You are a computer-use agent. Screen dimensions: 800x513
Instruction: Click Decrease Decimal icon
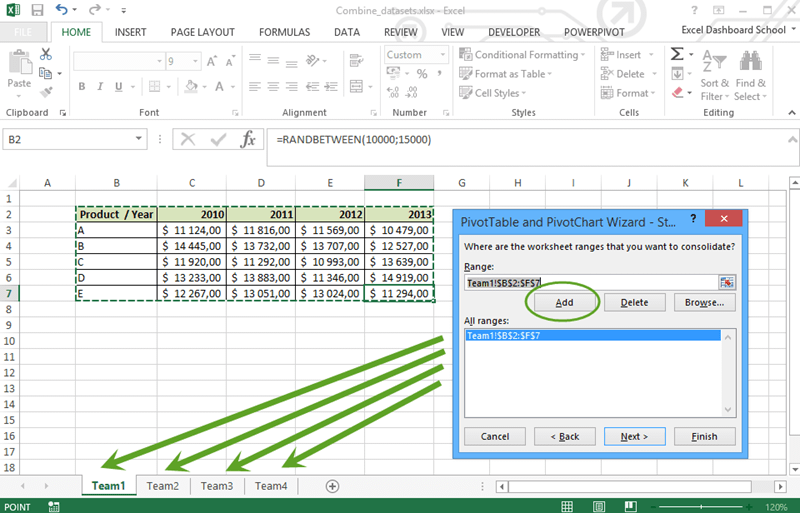[411, 92]
